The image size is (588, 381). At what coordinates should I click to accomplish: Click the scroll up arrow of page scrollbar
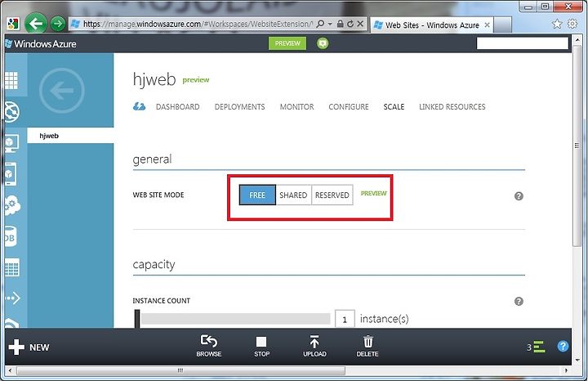tap(577, 39)
